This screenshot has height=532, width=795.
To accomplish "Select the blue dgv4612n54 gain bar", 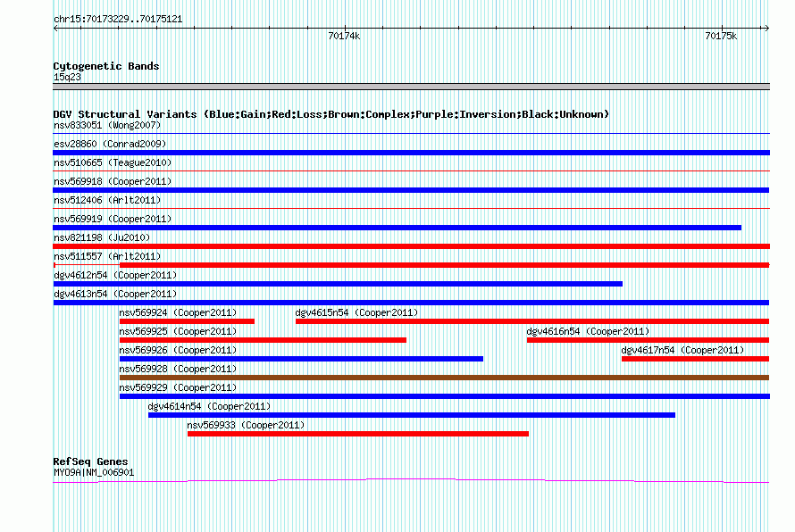I will click(338, 284).
